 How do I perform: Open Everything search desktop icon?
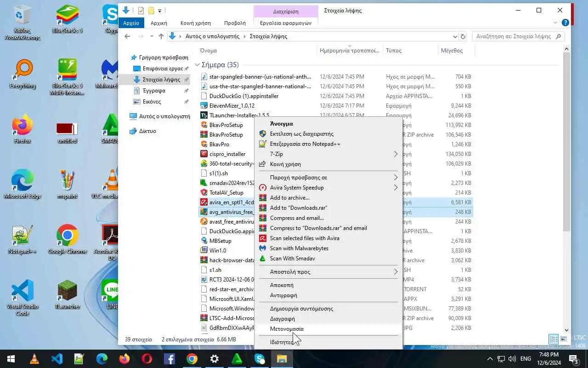(22, 74)
